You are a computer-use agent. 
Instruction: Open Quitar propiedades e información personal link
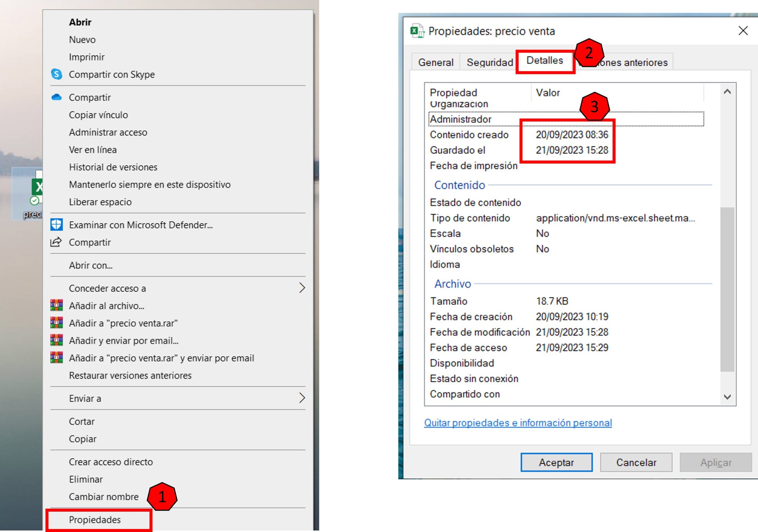pos(518,422)
